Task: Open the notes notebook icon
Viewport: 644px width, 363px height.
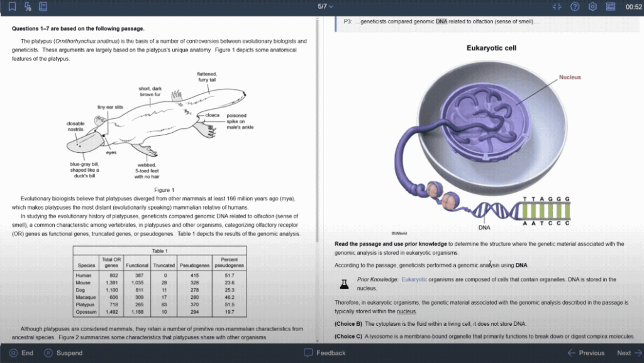Action: click(x=43, y=7)
